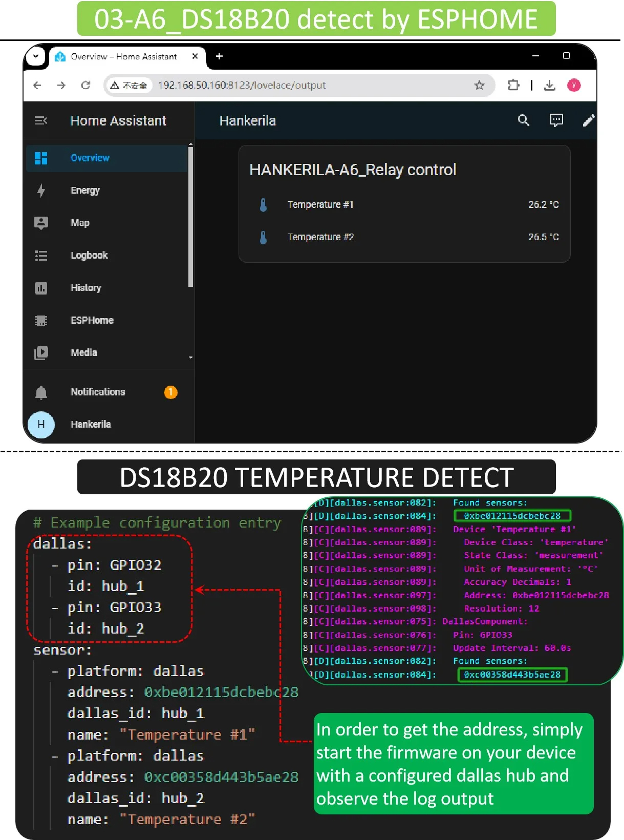The image size is (624, 840).
Task: Open the browser extensions menu
Action: (x=513, y=85)
